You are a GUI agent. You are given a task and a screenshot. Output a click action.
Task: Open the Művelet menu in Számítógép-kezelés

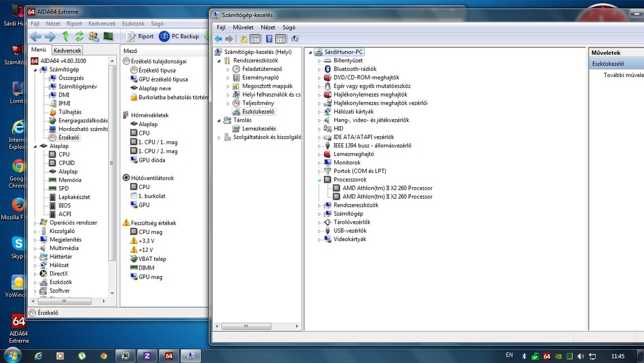[243, 28]
